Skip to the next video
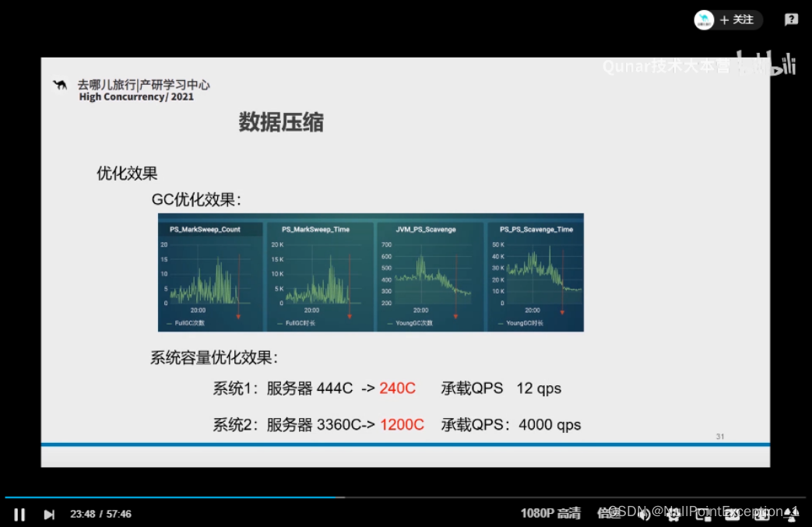The width and height of the screenshot is (812, 527). 49,514
